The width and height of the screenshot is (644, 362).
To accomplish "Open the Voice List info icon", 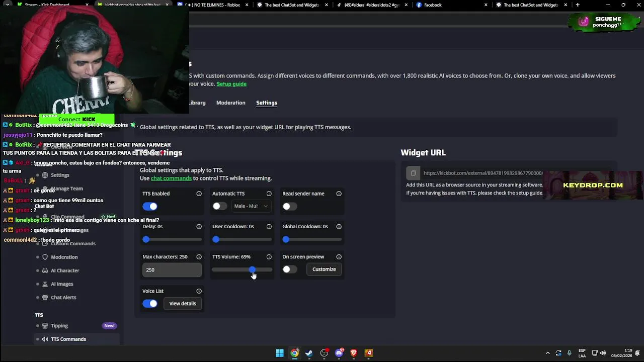I will [x=199, y=291].
